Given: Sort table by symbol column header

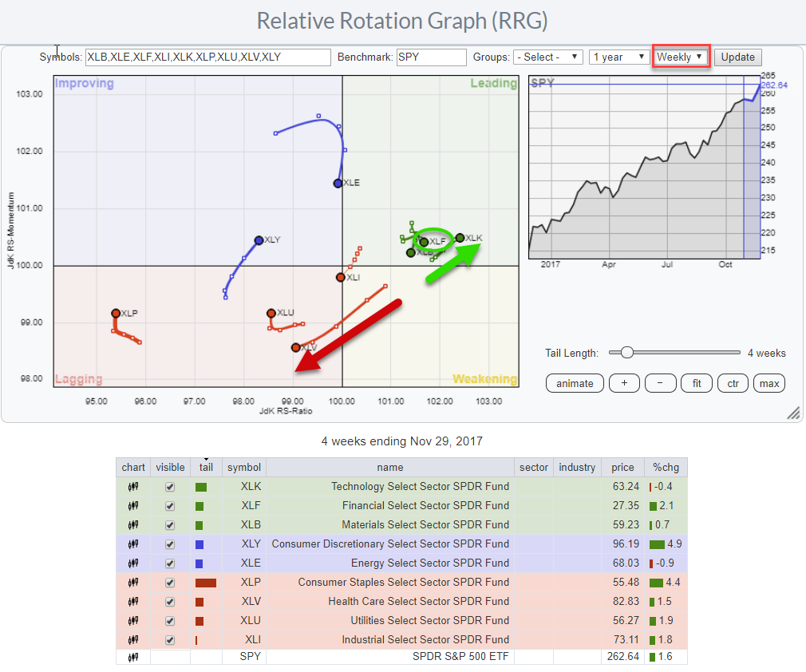Looking at the screenshot, I should click(x=243, y=467).
